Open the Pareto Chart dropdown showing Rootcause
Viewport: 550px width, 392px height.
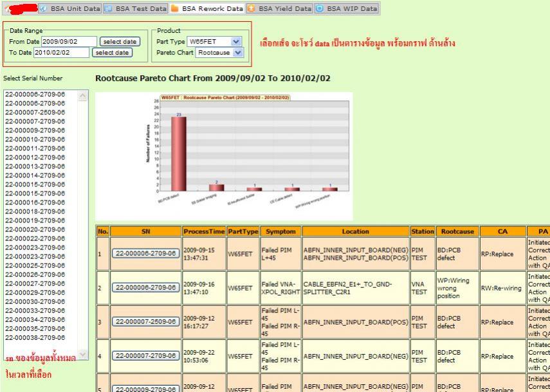click(x=219, y=53)
